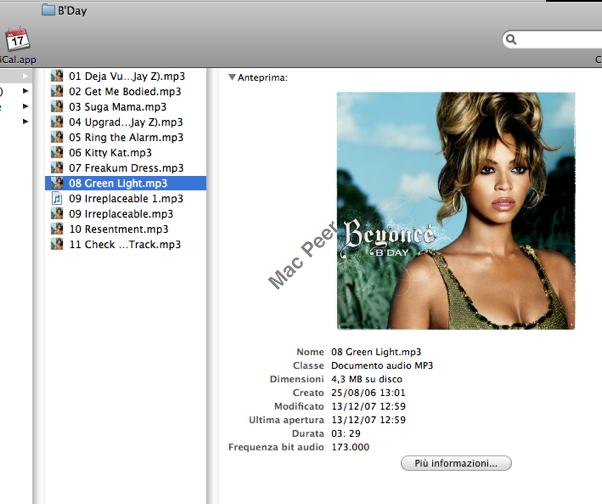Click the Frequenza bit audio value 173.000

350,447
